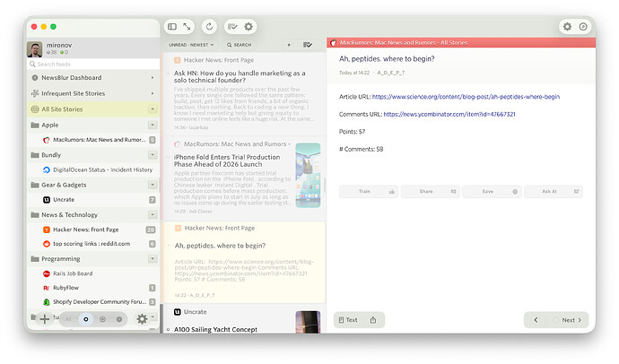Click the Shopify feed favicon in sidebar
Image resolution: width=619 pixels, height=364 pixels.
[x=46, y=302]
